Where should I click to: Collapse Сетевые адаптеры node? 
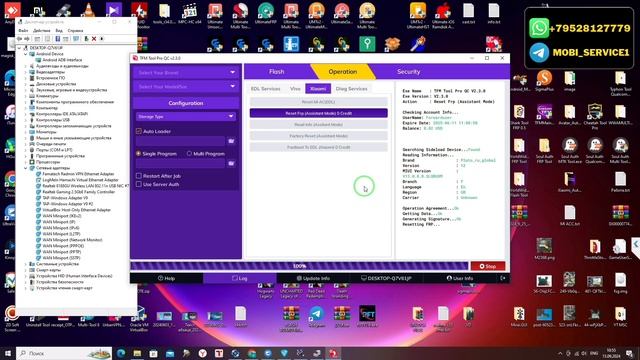pyautogui.click(x=25, y=168)
